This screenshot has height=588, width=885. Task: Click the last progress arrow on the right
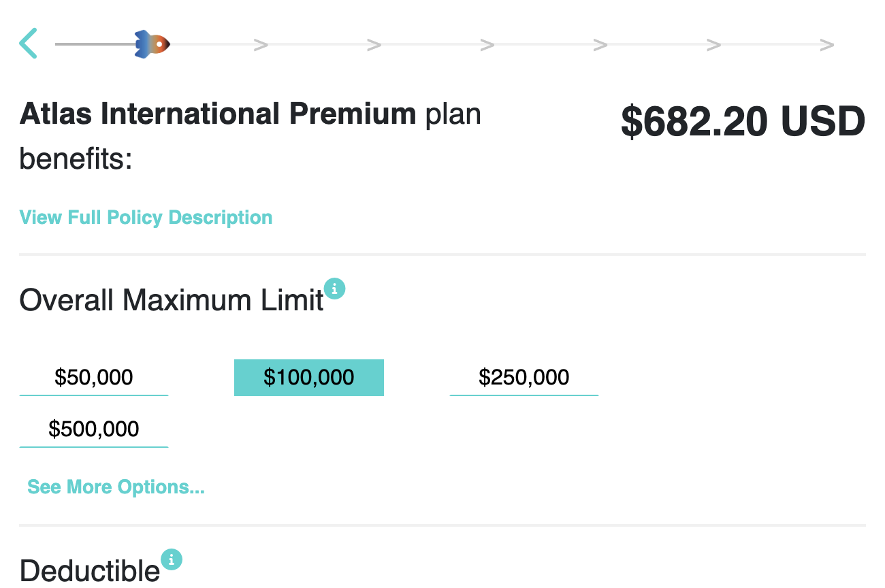[826, 45]
